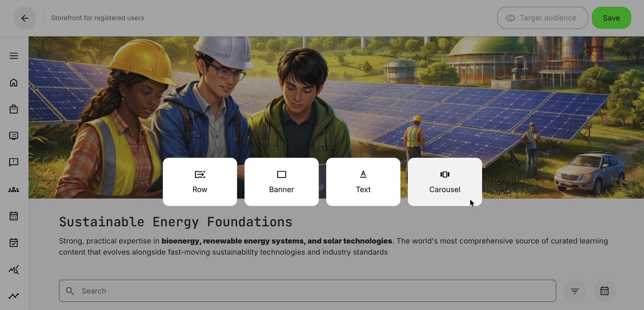Screen dimensions: 644x310
Task: Open the feedback chat bubble icon
Action: point(14,162)
